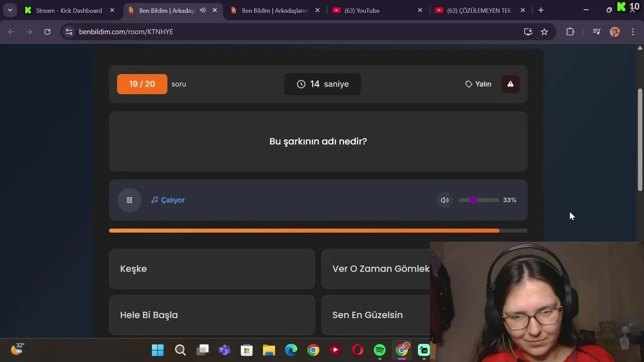The width and height of the screenshot is (644, 362).
Task: Open the red play media app in taskbar
Action: tap(335, 350)
